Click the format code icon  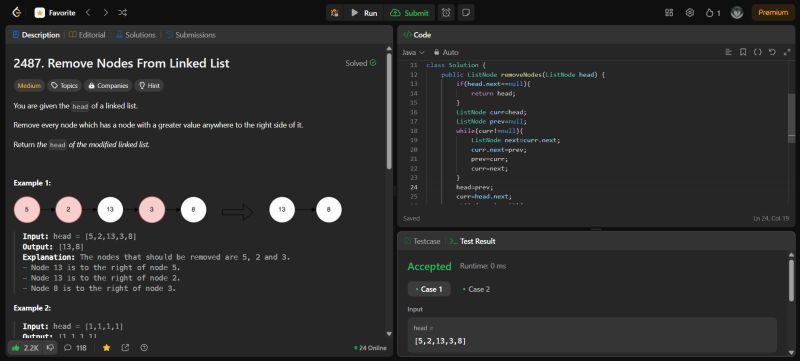click(728, 52)
